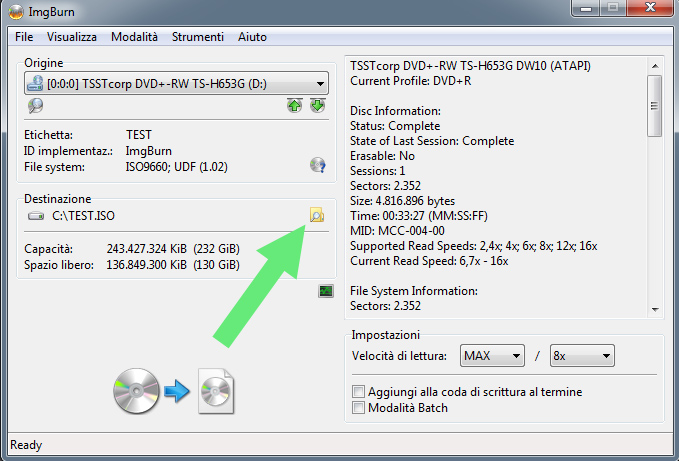Click the Time: 00:33:27 line

[419, 216]
